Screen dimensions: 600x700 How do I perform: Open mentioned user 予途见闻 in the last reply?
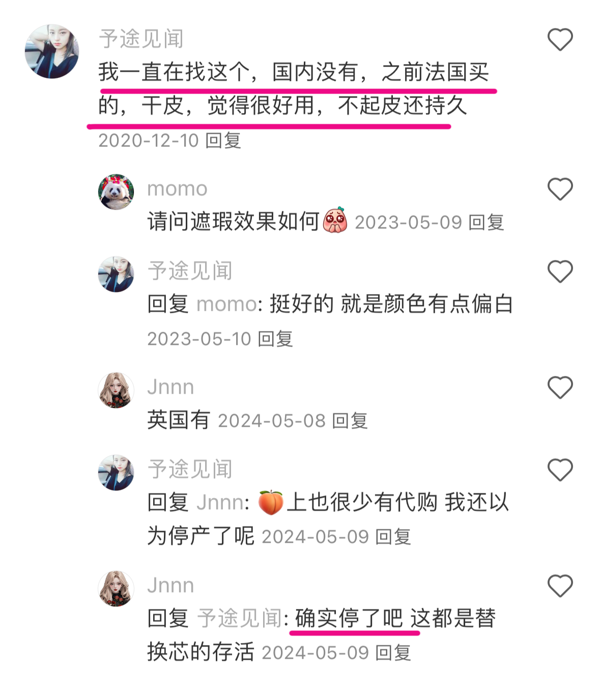[x=239, y=619]
